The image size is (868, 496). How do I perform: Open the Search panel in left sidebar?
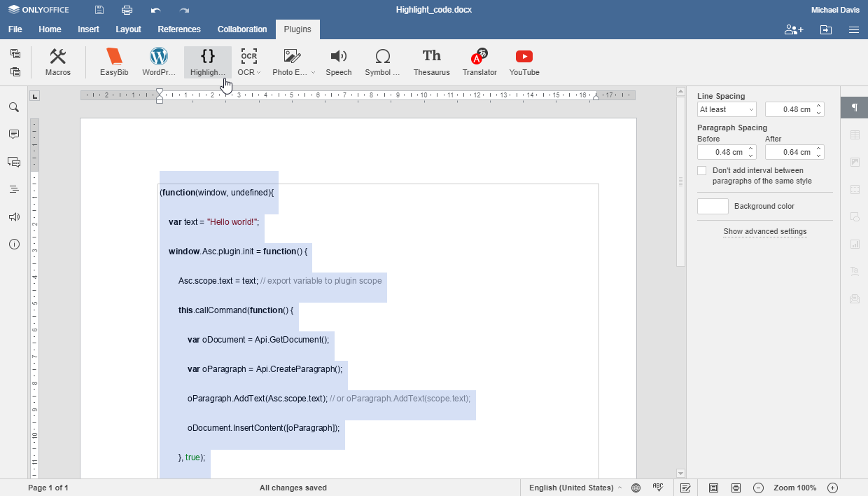14,107
